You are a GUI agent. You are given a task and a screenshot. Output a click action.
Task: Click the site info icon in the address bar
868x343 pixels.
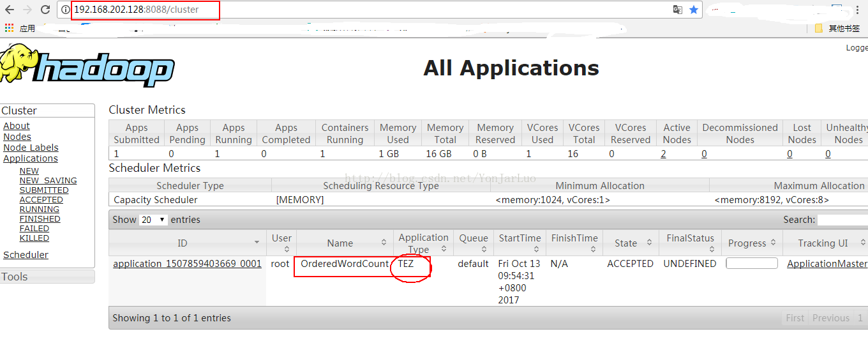66,10
